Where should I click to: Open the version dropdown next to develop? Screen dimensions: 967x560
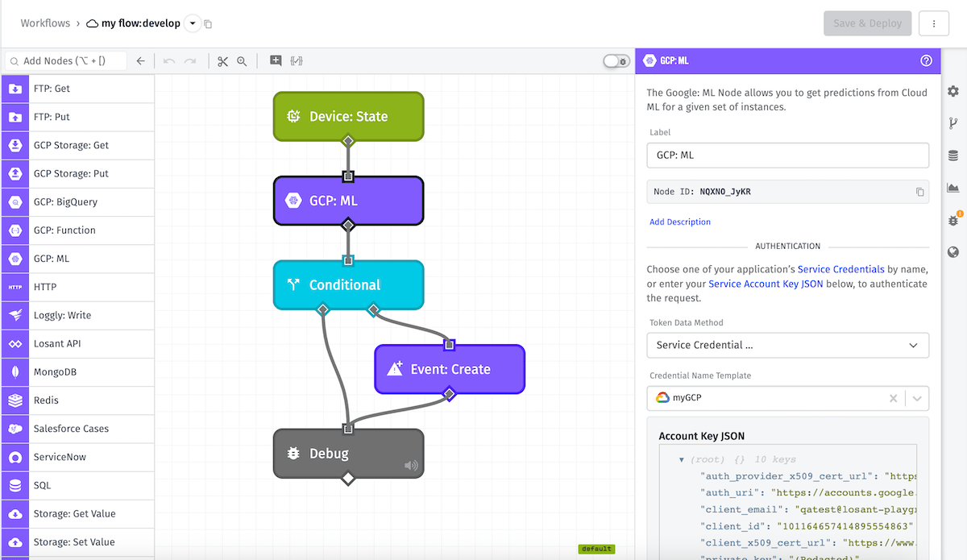(192, 23)
